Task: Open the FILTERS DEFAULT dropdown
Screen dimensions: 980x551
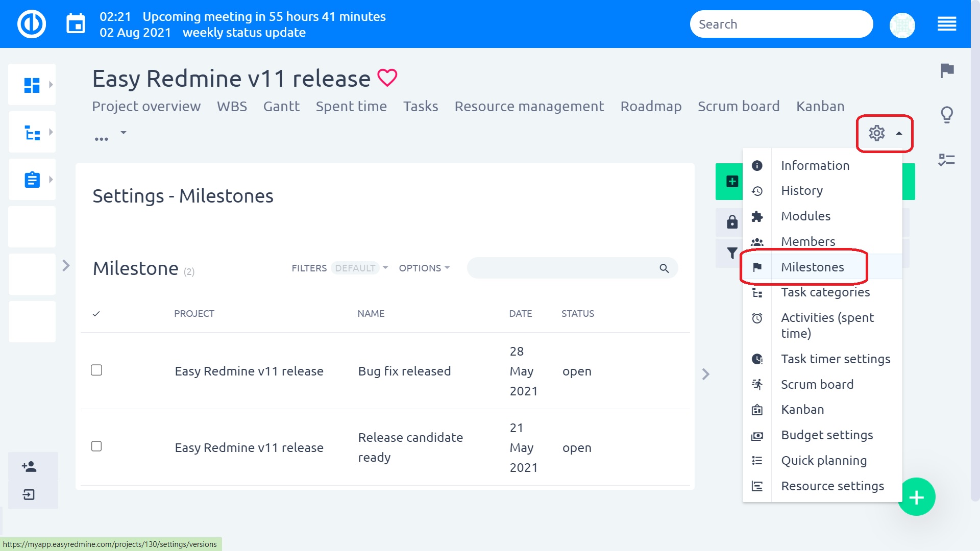Action: [339, 268]
